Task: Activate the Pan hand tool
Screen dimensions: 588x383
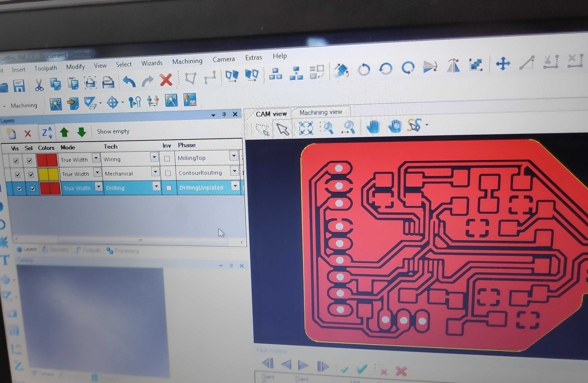Action: 373,127
